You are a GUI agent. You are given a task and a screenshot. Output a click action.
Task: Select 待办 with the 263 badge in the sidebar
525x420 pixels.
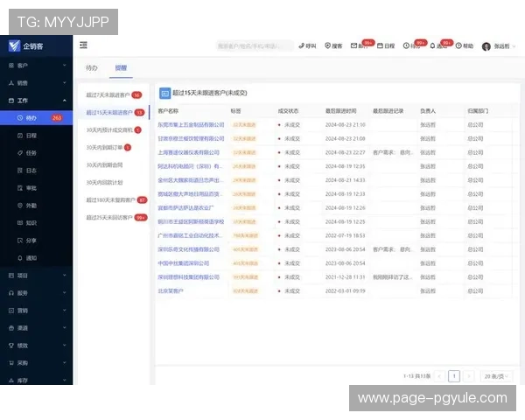pos(37,118)
